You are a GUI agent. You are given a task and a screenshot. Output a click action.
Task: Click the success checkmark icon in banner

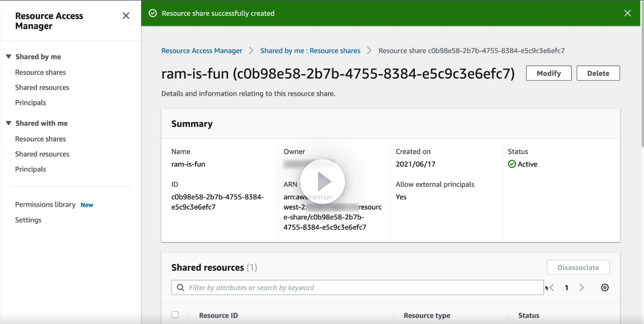152,13
